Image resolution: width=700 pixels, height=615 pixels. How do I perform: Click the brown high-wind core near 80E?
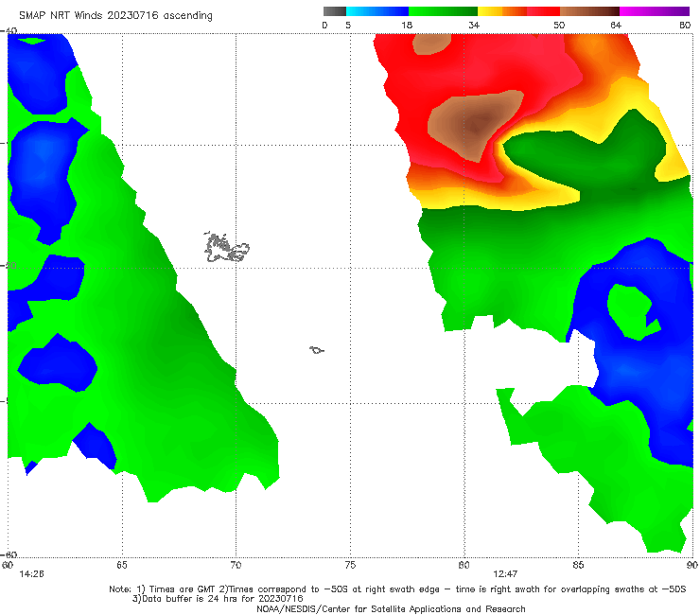tap(476, 125)
